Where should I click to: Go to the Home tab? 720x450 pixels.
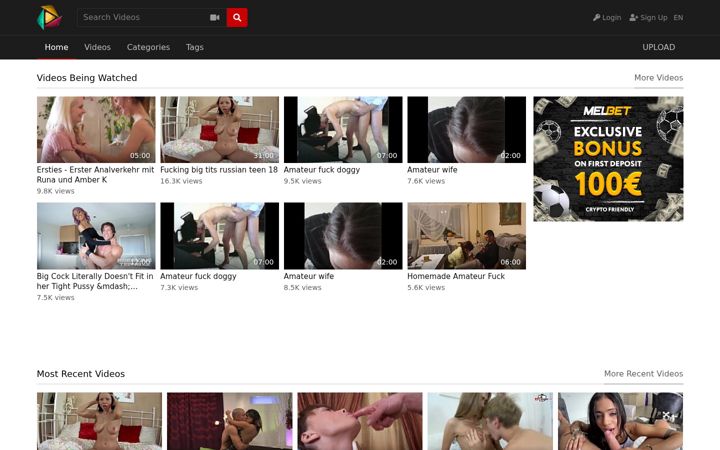tap(56, 47)
